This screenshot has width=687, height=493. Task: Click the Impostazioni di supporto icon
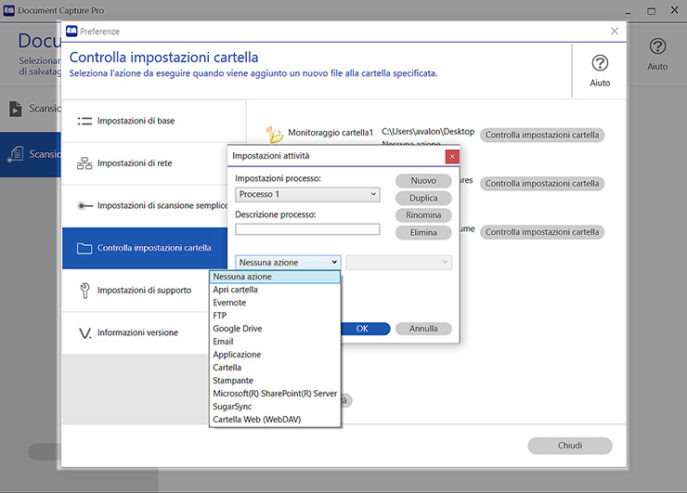85,290
